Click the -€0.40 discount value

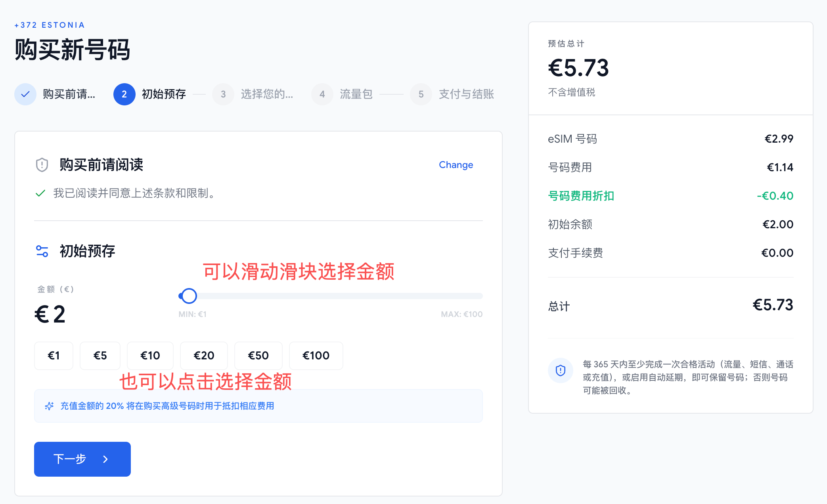(775, 196)
